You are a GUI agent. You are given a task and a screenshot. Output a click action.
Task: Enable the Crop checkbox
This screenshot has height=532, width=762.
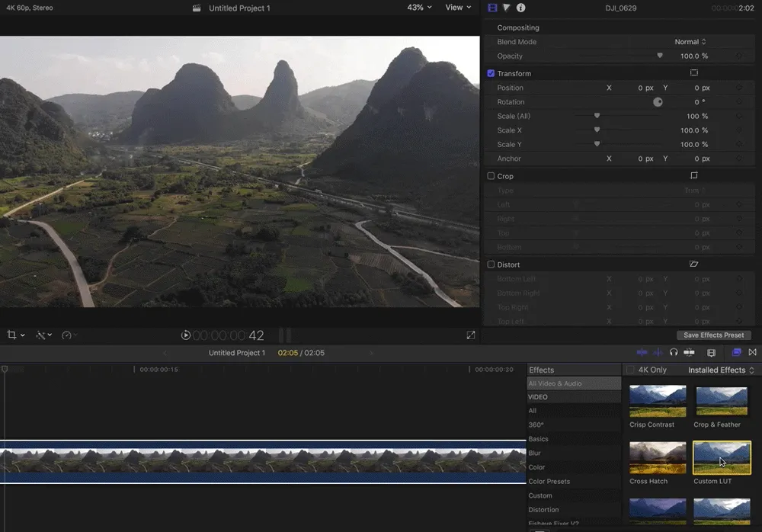tap(491, 176)
